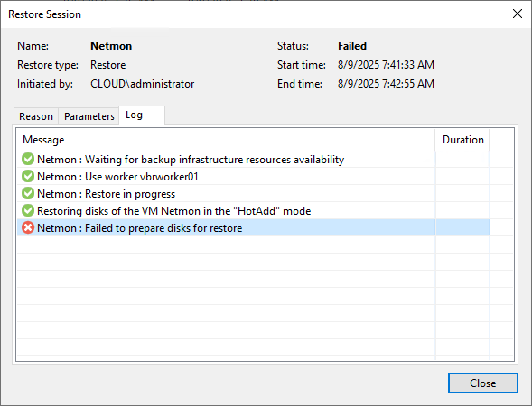Click the green checkmark beside Restore in progress
The image size is (532, 406).
(28, 193)
